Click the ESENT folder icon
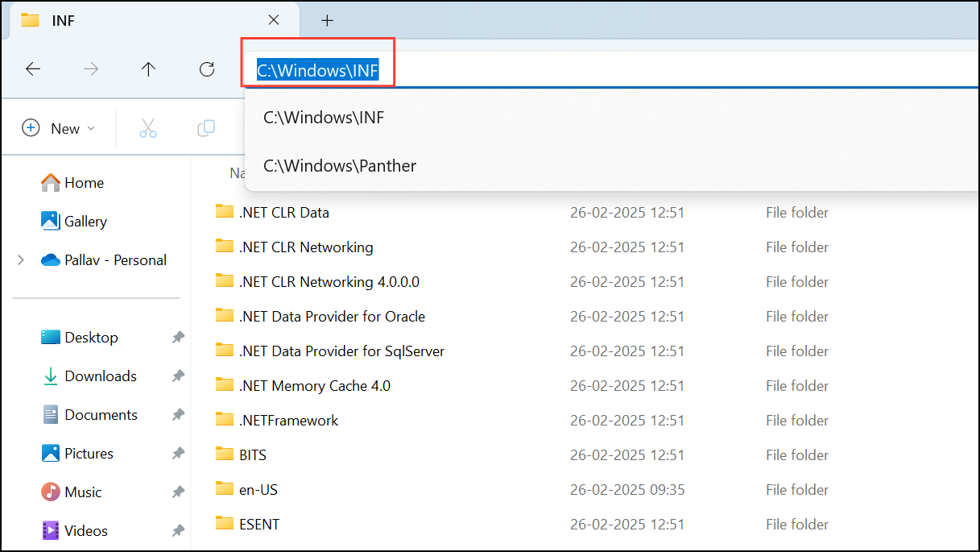Viewport: 980px width, 552px height. pos(224,524)
